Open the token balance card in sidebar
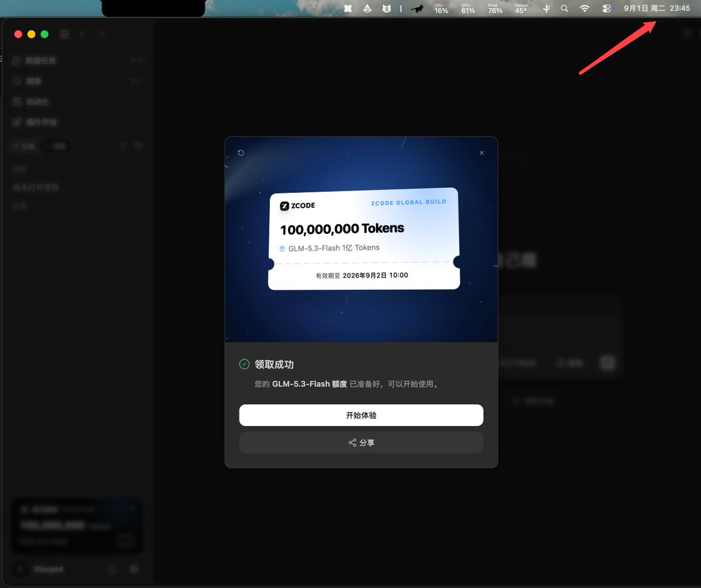701x588 pixels. [77, 525]
